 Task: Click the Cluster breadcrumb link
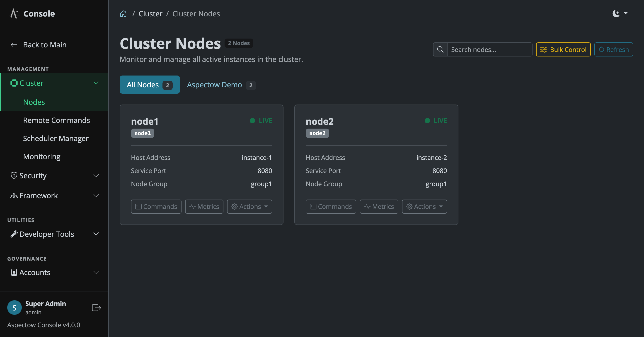coord(150,14)
